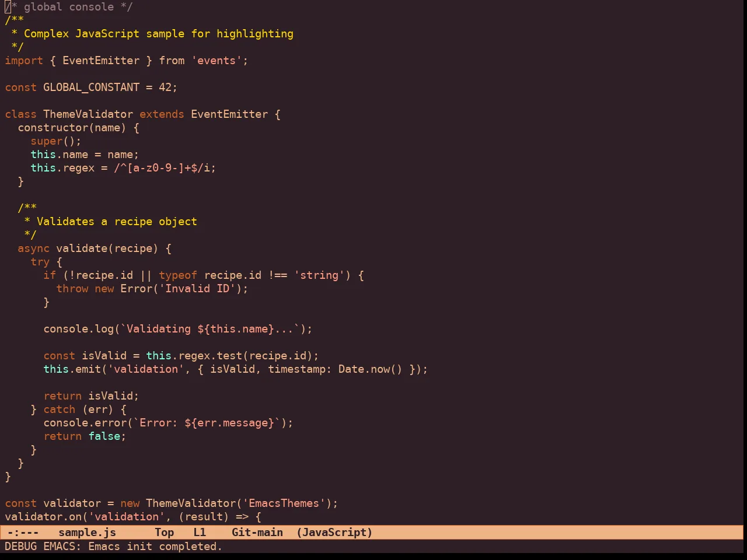Screen dimensions: 747x560
Task: Click the 'false' literal in return statement
Action: pos(104,436)
